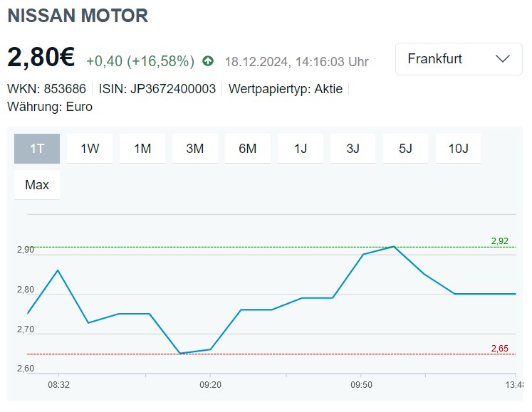Image resolution: width=532 pixels, height=412 pixels.
Task: Switch chart to 10J range
Action: point(459,149)
